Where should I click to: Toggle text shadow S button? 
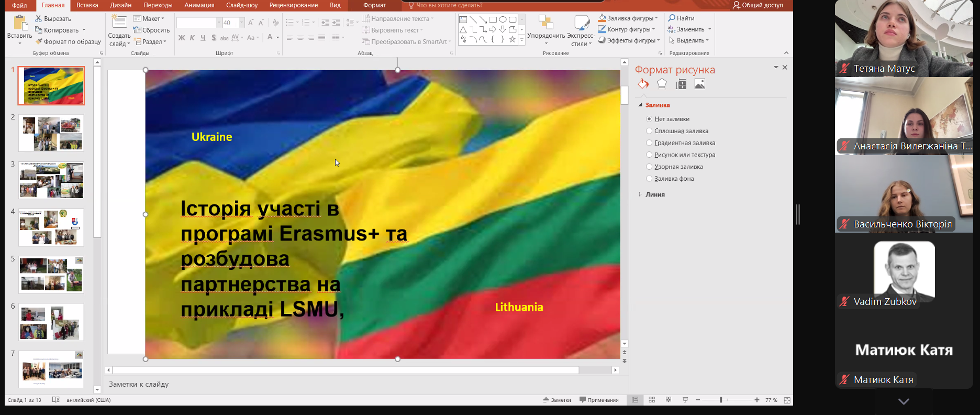[214, 38]
